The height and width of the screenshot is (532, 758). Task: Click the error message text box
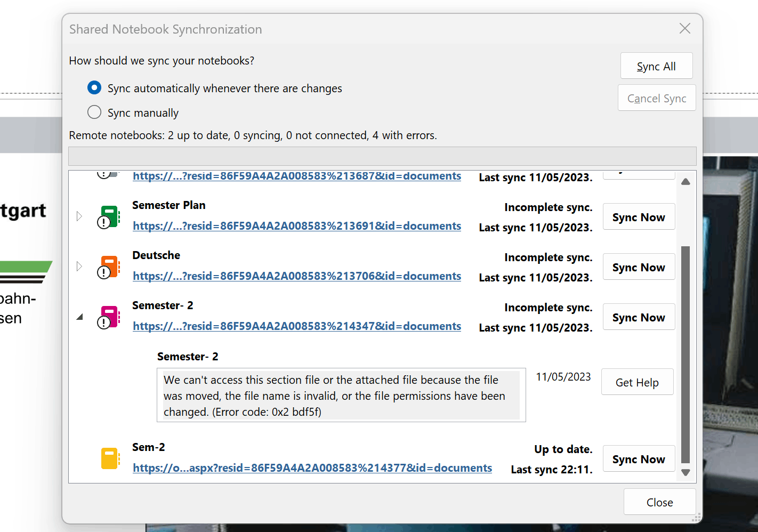pyautogui.click(x=341, y=395)
